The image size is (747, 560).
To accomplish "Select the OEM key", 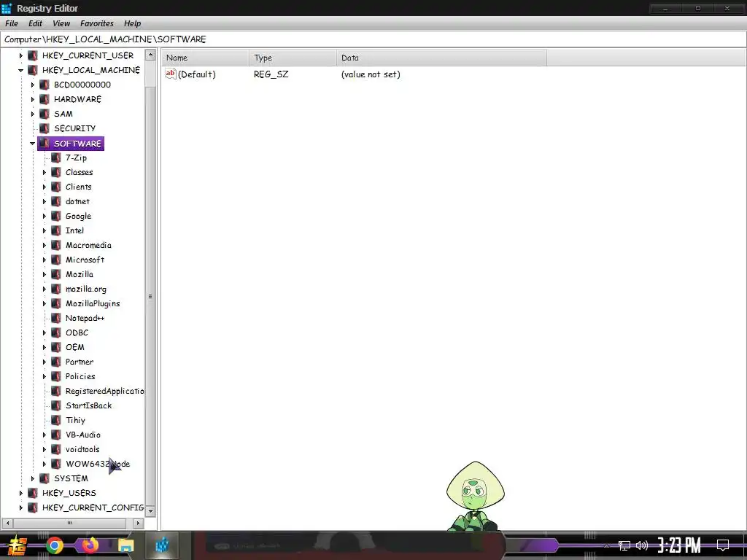I will coord(75,347).
